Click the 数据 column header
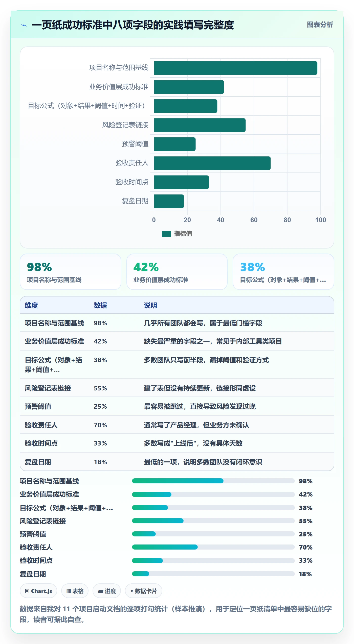The width and height of the screenshot is (354, 644). 100,305
